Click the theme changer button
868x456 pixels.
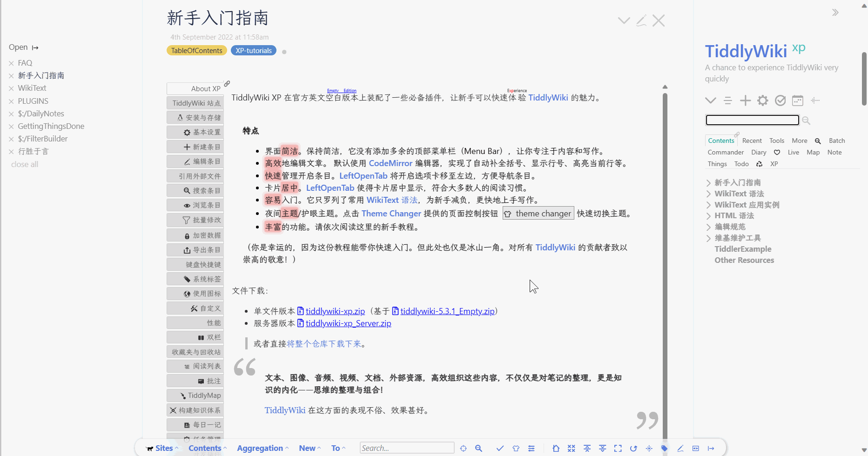click(x=538, y=214)
